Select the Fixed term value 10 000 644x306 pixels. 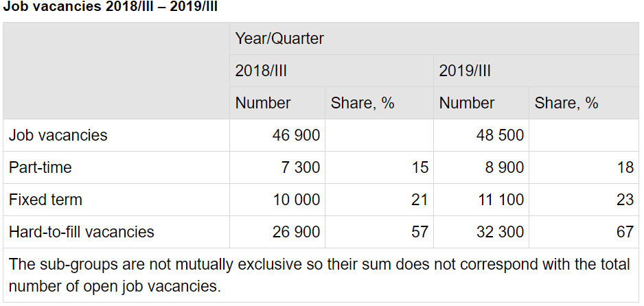pyautogui.click(x=296, y=200)
